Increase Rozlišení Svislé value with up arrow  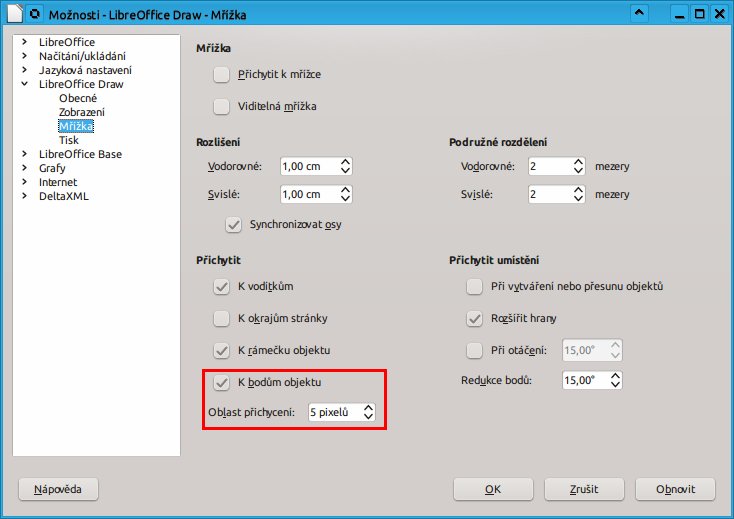[x=345, y=190]
